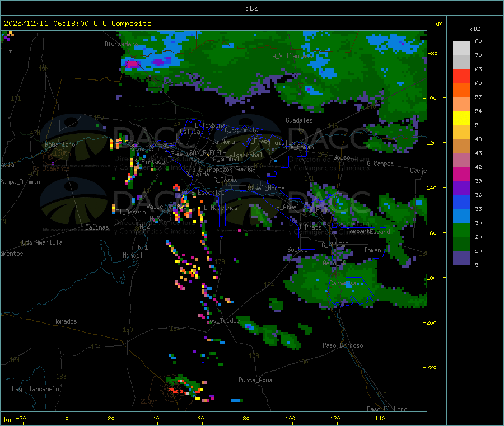Click the Paso_Barroso map label
This screenshot has height=426, width=504.
[x=343, y=345]
